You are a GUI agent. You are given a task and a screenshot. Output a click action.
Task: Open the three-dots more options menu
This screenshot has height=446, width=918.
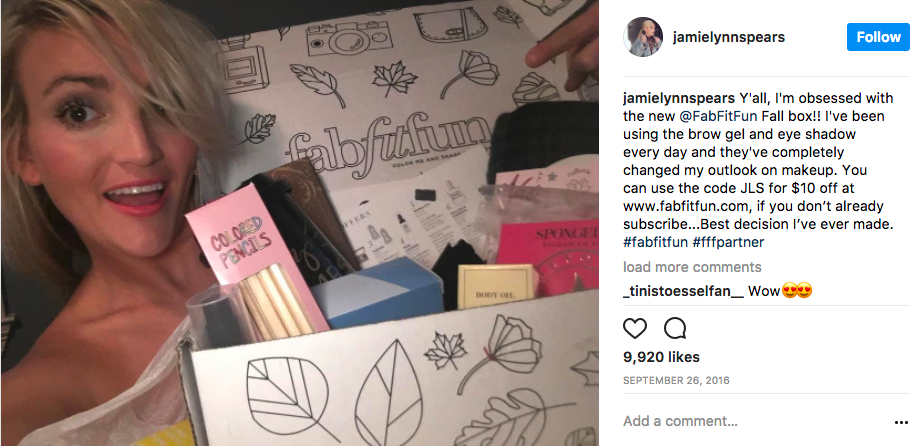(x=900, y=422)
